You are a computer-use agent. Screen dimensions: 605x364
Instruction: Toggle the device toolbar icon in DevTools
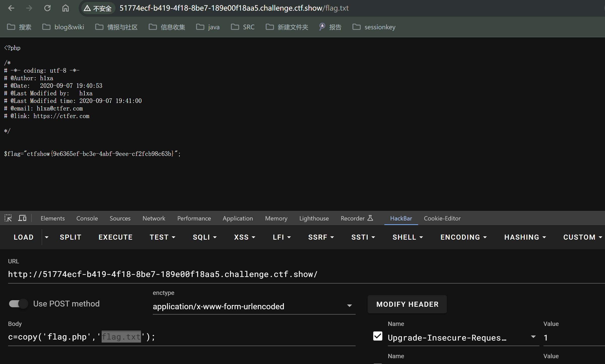tap(22, 218)
